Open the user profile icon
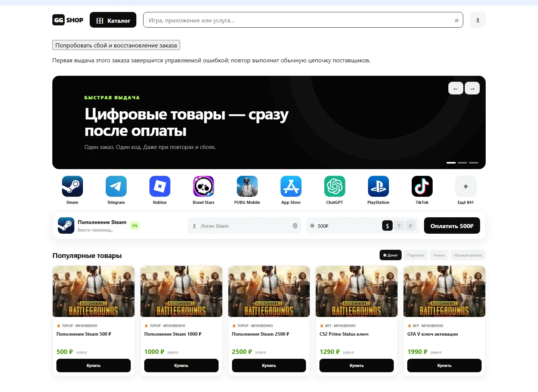538x392 pixels. coord(478,20)
